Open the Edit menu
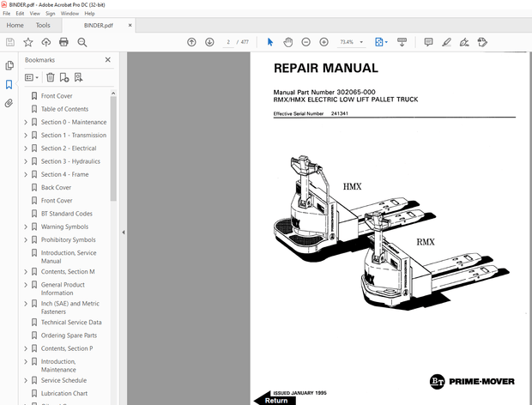This screenshot has width=532, height=405. click(x=20, y=14)
